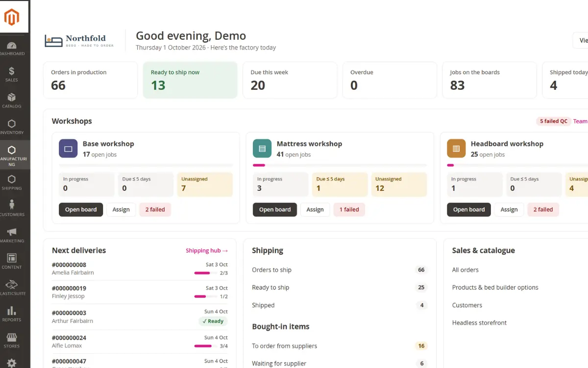Open board for Headboard workshop

tap(469, 210)
